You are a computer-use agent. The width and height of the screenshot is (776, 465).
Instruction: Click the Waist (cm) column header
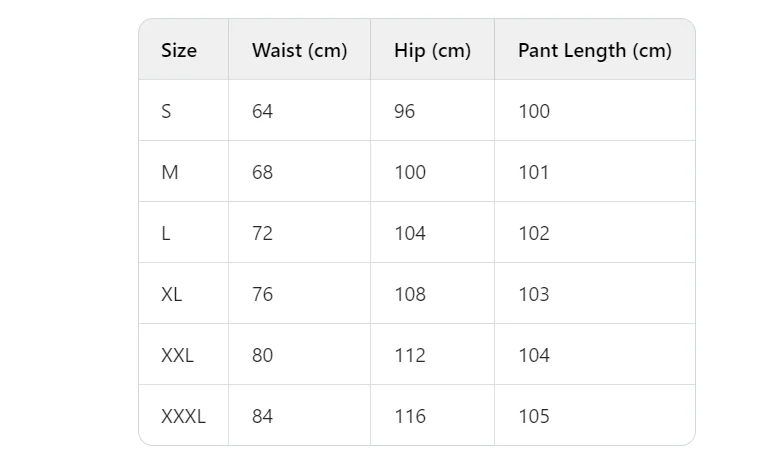[299, 50]
